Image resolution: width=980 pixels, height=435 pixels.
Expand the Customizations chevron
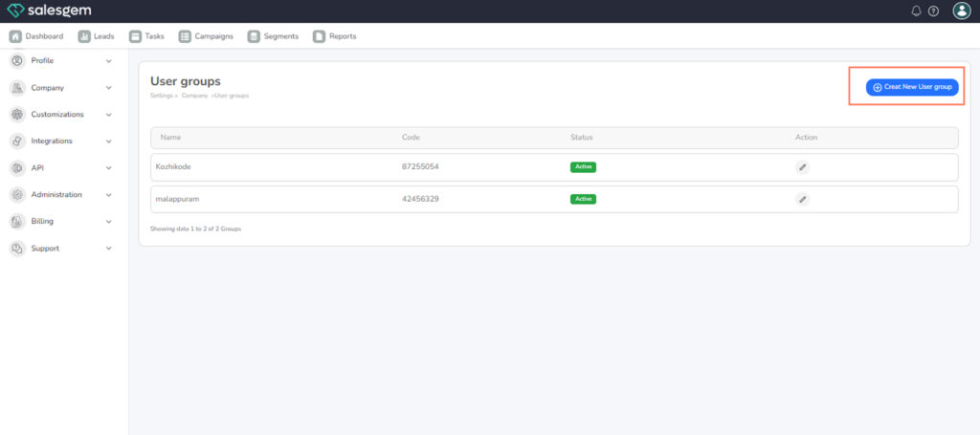pos(109,115)
